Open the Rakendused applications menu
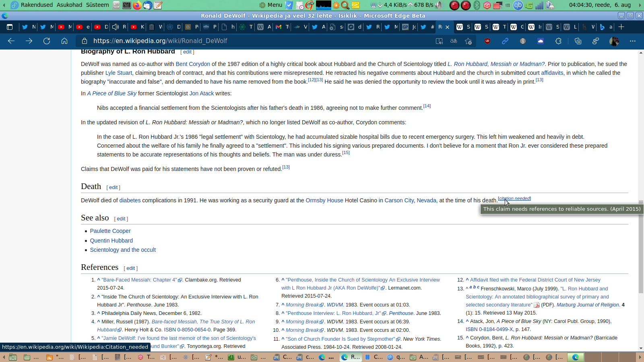The width and height of the screenshot is (644, 362). (x=32, y=5)
